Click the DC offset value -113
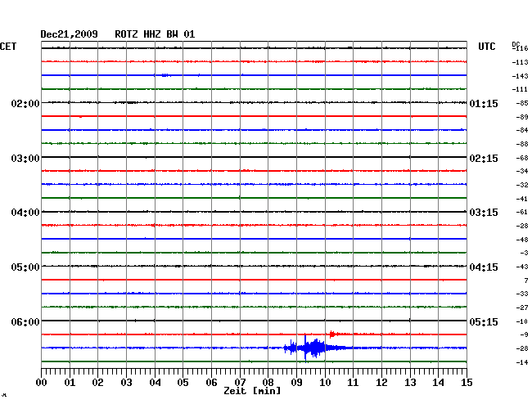Viewport: 532px width, 404px height. point(520,62)
